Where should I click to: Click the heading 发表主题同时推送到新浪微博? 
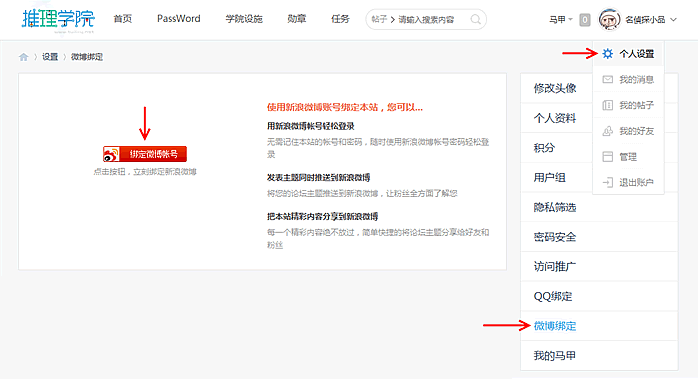(x=319, y=178)
